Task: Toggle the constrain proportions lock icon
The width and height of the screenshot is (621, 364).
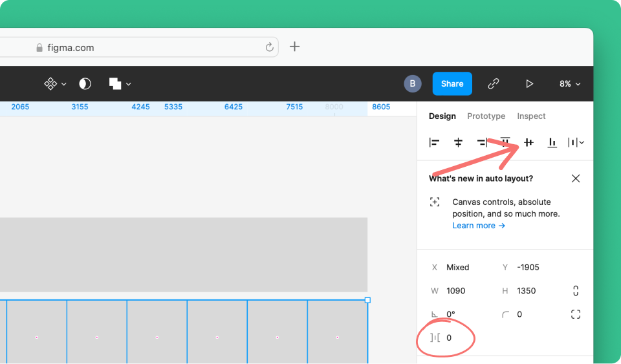Action: click(576, 291)
